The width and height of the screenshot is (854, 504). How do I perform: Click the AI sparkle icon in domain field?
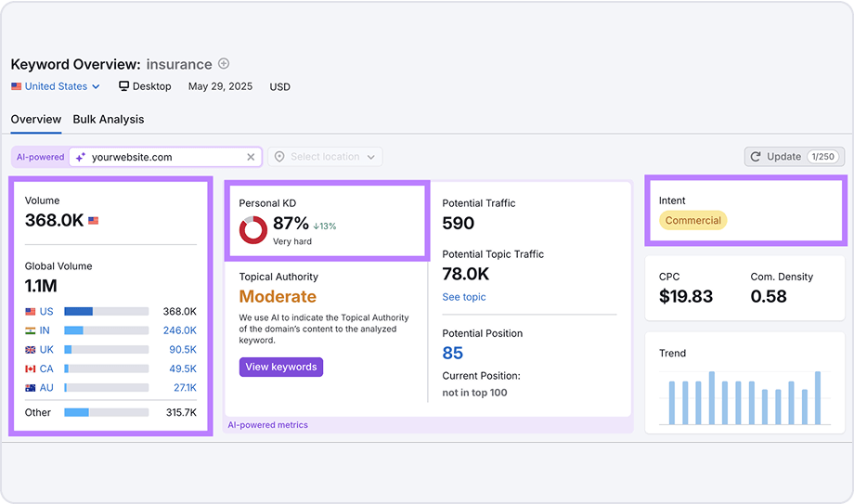tap(81, 157)
